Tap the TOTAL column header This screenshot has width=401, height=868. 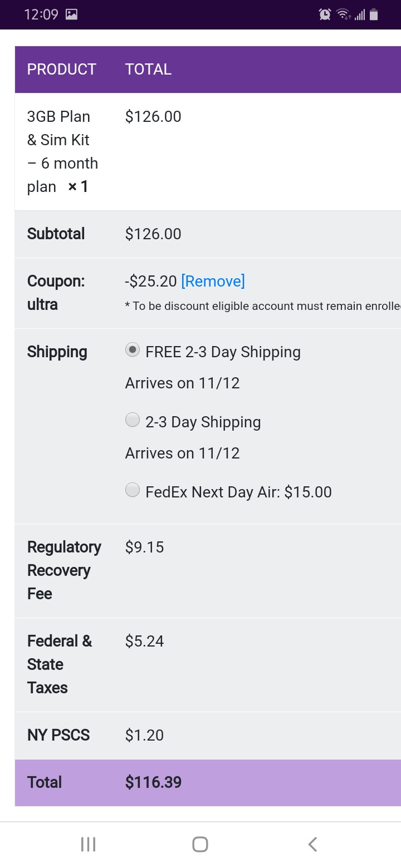point(148,70)
